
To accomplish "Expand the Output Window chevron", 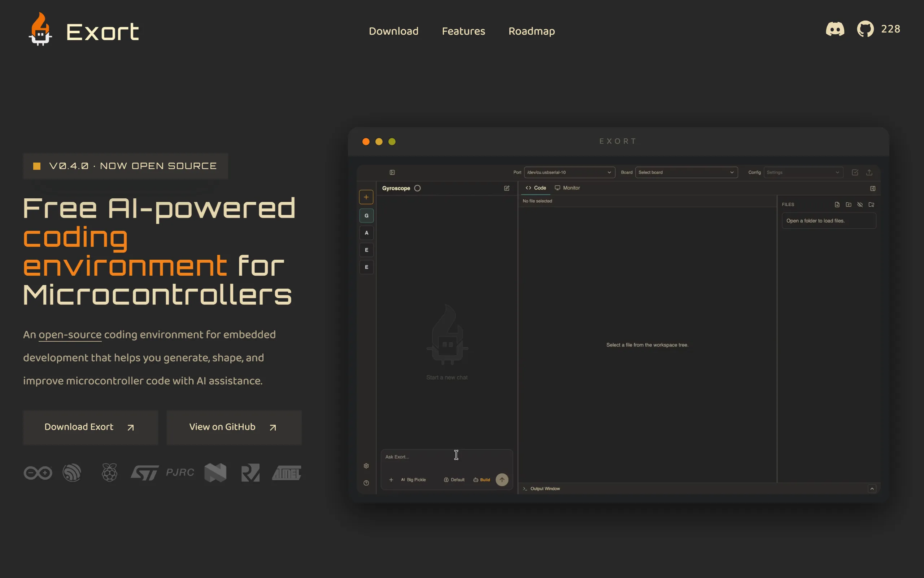I will 872,488.
